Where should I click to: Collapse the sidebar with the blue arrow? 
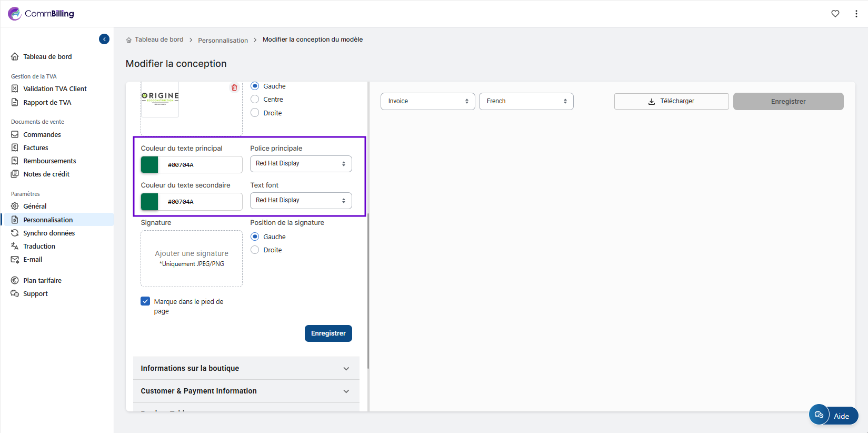point(104,39)
